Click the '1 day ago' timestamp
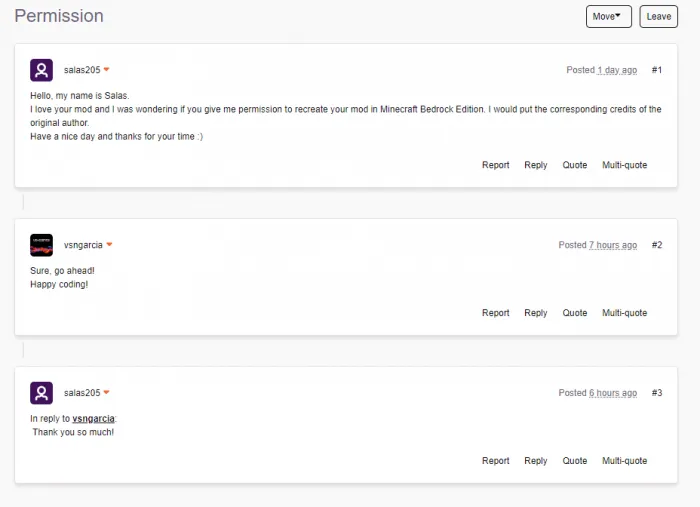This screenshot has width=700, height=507. pos(617,70)
